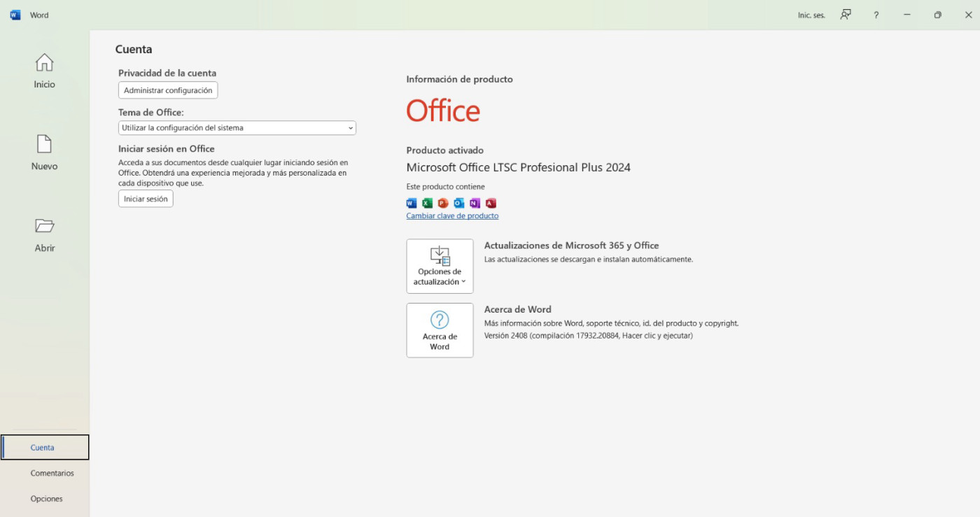Open the question mark help icon

coord(876,15)
